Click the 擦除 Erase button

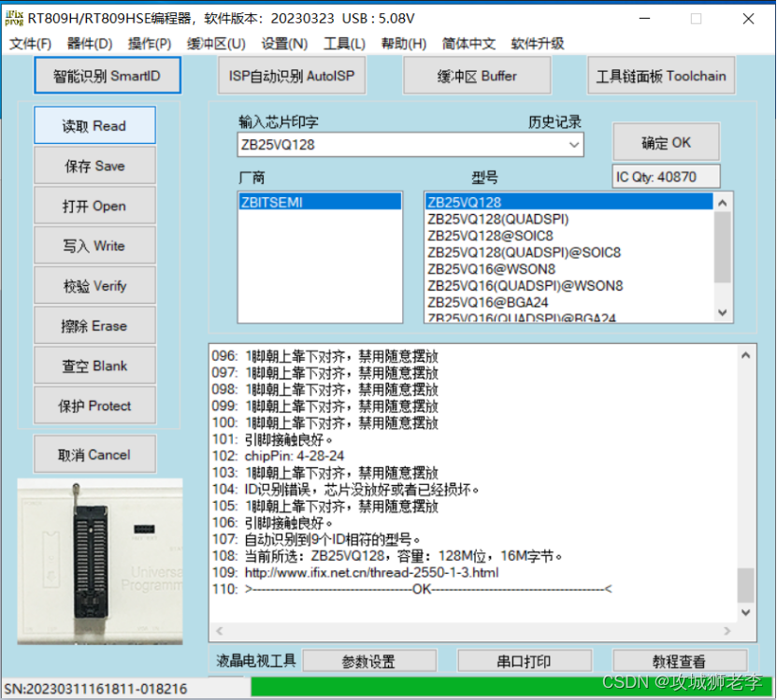[94, 325]
